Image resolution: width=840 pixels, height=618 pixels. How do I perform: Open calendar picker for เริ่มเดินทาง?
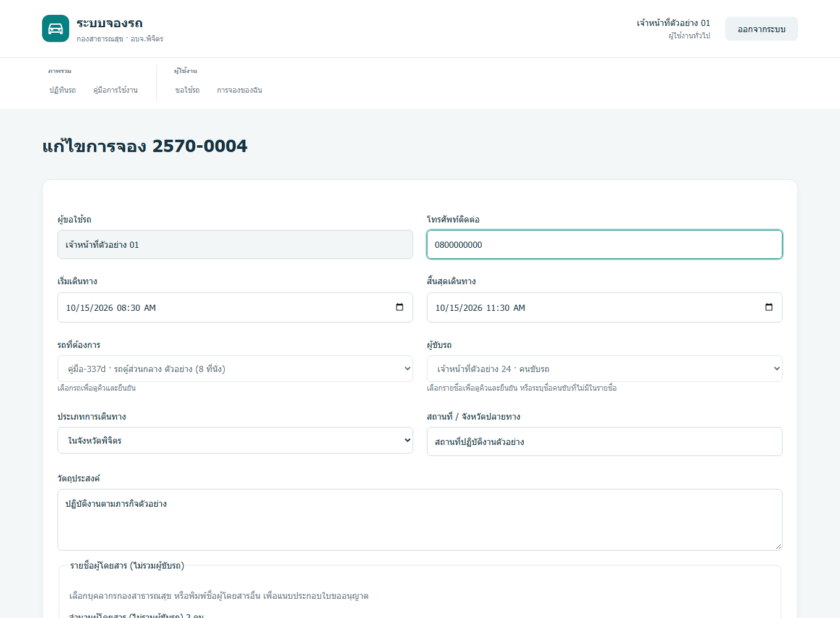[400, 307]
